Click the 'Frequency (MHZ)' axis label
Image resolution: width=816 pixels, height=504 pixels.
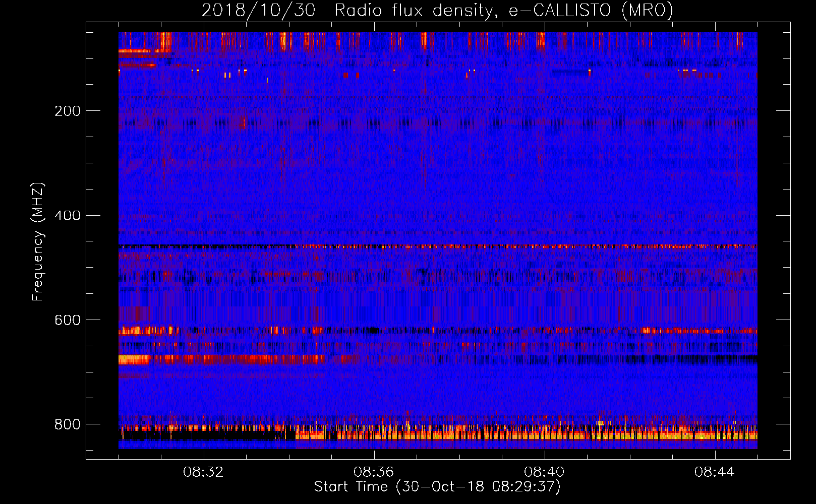tap(38, 241)
